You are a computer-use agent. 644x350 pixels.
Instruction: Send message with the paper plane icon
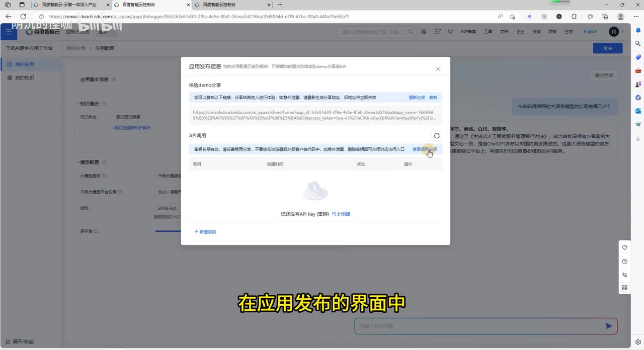(609, 326)
